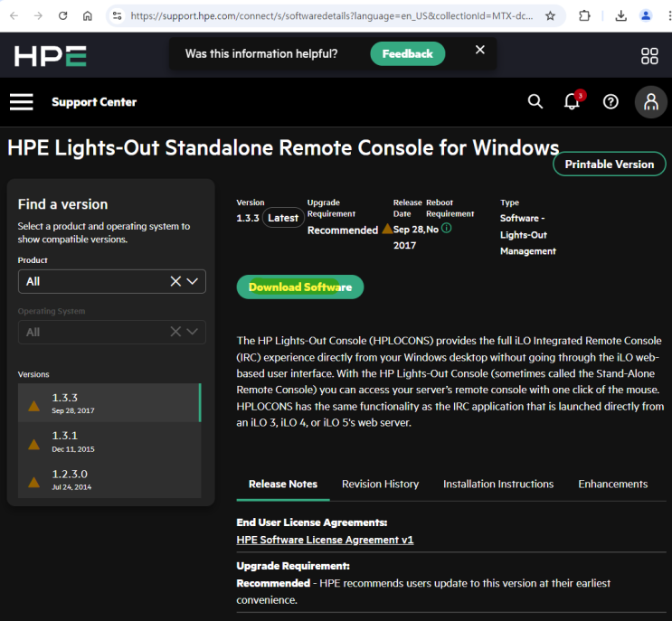View site information icon in address bar

point(117,16)
